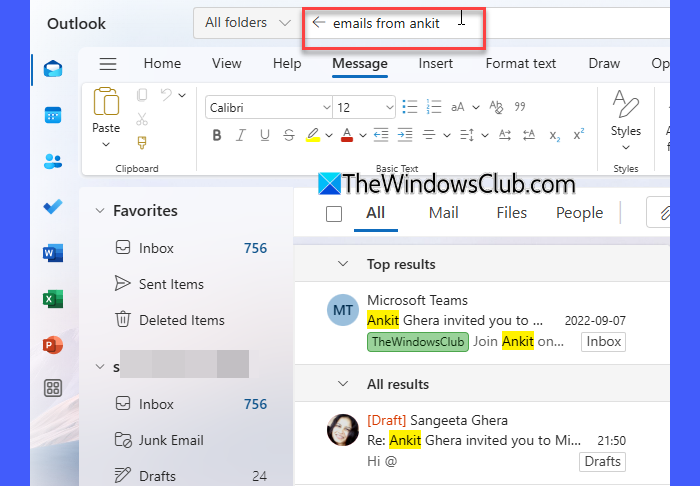Open the Format text ribbon tab
The height and width of the screenshot is (486, 700).
[521, 64]
